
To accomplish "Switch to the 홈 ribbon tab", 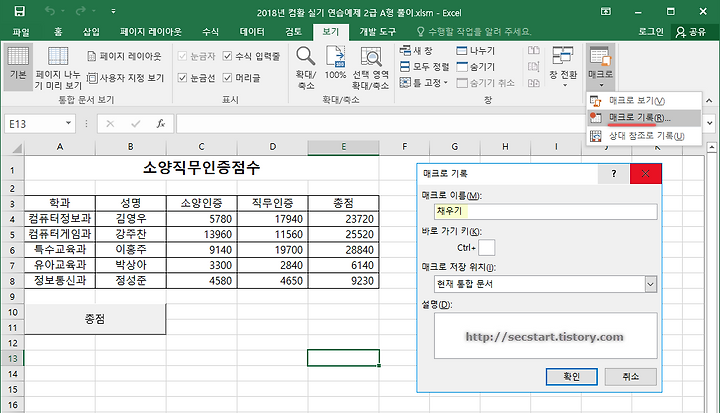I will click(x=58, y=32).
